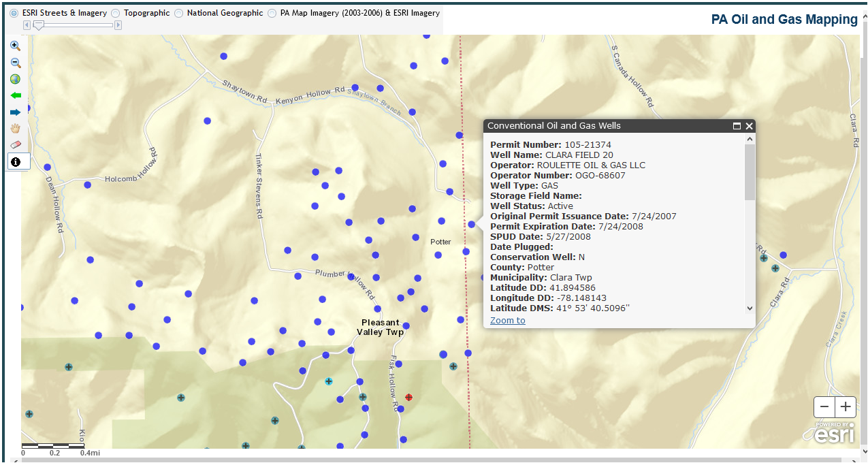Go to next extent with blue arrow
Image resolution: width=868 pixels, height=463 pixels.
[x=15, y=112]
